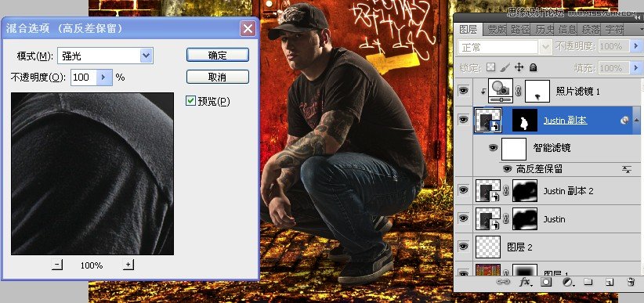Select Justin 副本 2 layer name
The height and width of the screenshot is (303, 644).
(x=568, y=191)
